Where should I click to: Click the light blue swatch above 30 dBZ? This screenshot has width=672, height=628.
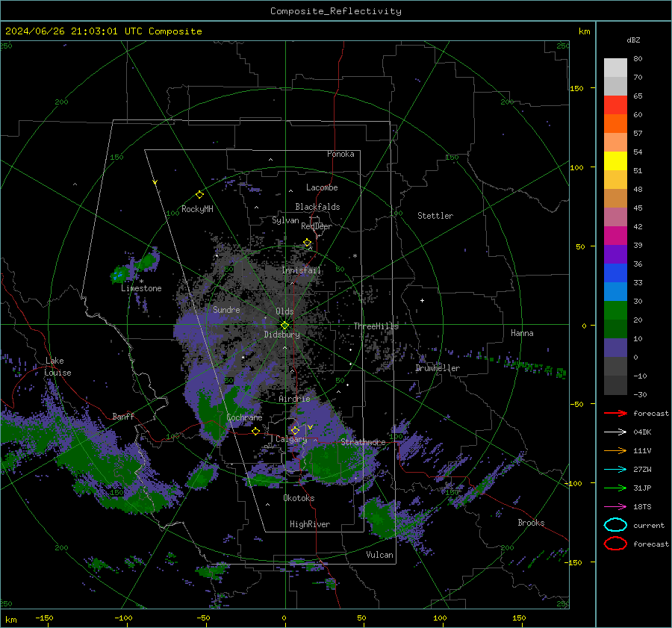615,291
